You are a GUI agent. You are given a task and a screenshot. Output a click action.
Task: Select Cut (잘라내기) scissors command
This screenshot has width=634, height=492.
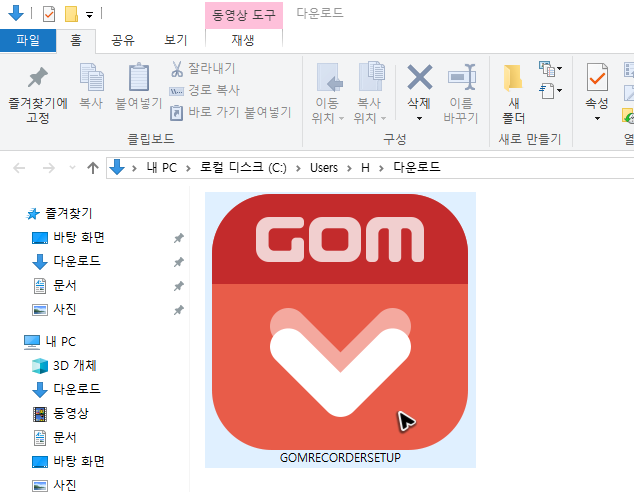(203, 68)
